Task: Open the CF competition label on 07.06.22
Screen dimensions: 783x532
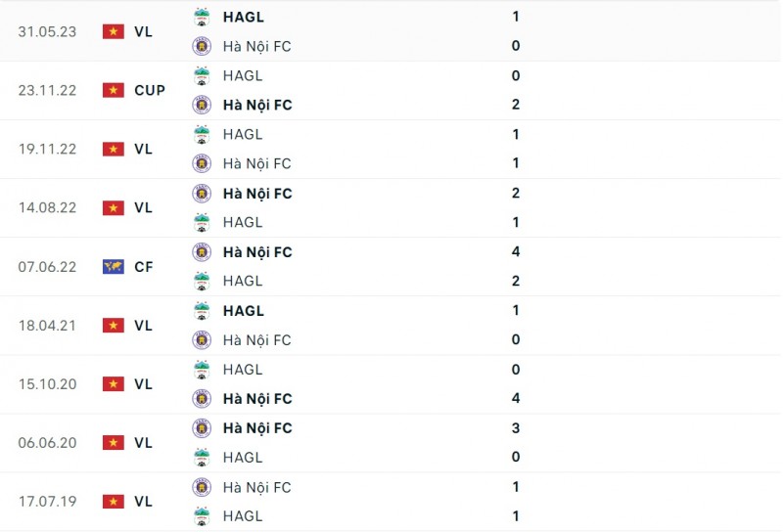Action: pyautogui.click(x=144, y=266)
